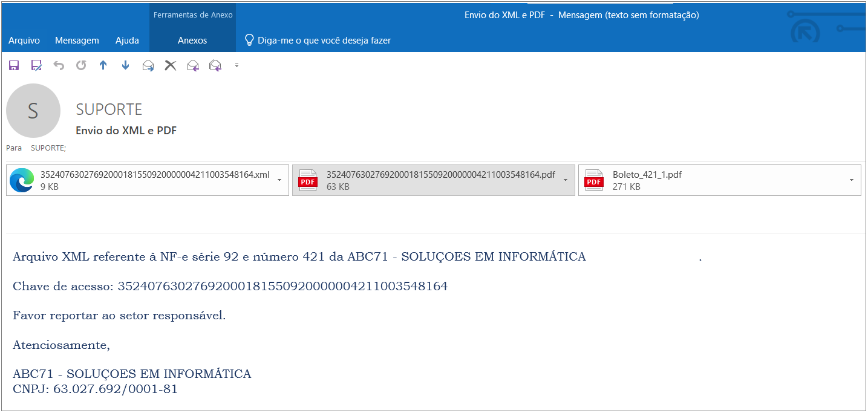
Task: Expand Customize Quick Access Toolbar dropdown
Action: point(237,65)
